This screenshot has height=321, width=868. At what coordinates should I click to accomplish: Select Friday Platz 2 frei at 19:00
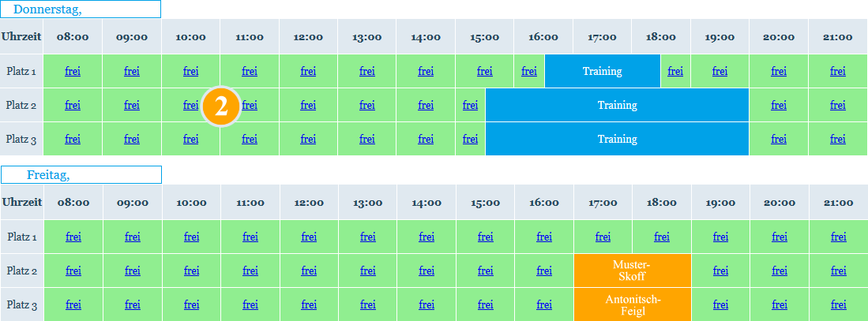720,271
